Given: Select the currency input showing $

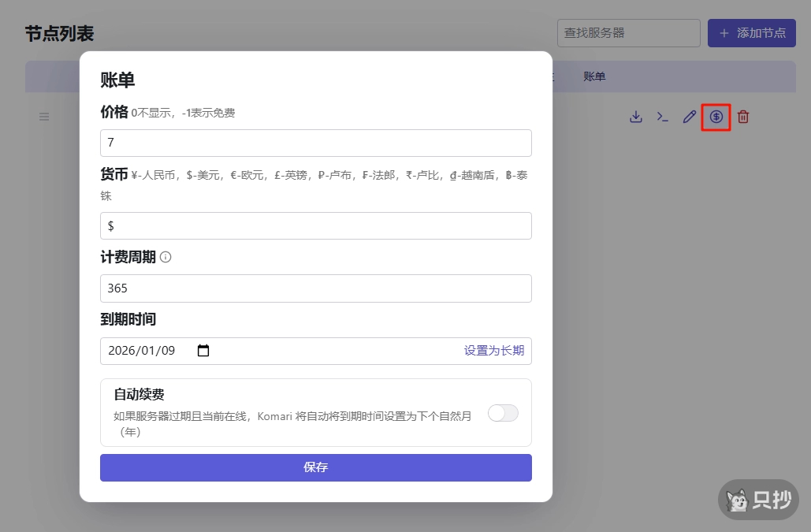Looking at the screenshot, I should click(x=315, y=225).
